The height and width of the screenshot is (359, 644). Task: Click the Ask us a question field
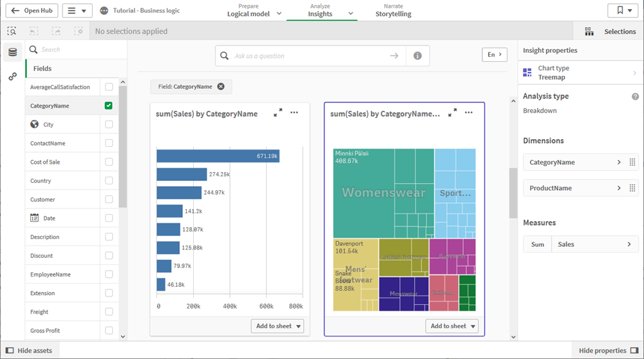pyautogui.click(x=309, y=56)
